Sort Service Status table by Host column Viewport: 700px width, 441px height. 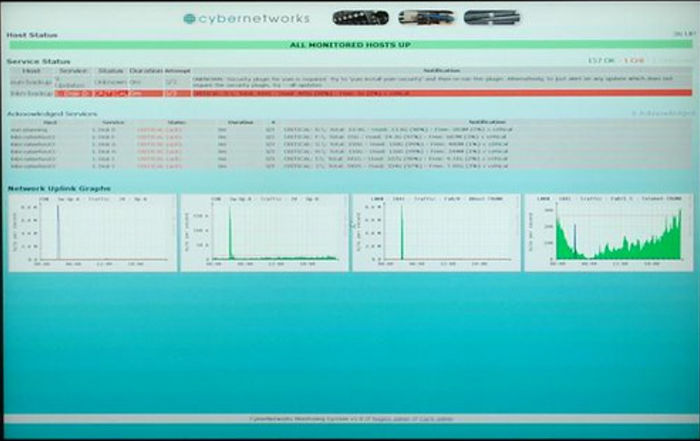31,71
